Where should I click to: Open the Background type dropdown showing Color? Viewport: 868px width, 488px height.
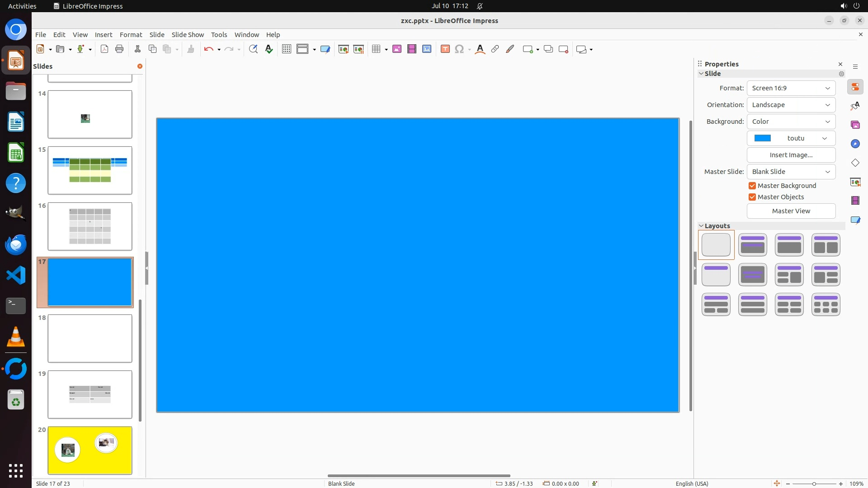tap(791, 122)
